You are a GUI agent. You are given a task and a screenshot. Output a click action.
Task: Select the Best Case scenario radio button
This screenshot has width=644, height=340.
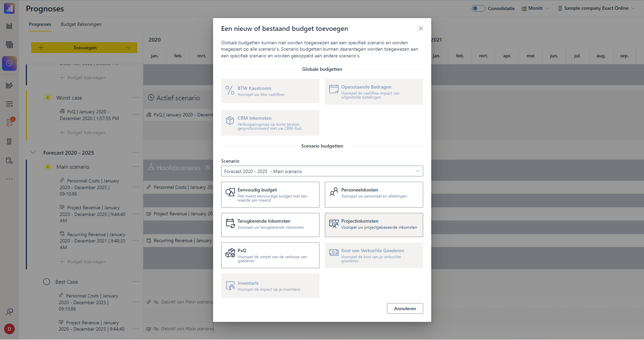click(x=47, y=282)
